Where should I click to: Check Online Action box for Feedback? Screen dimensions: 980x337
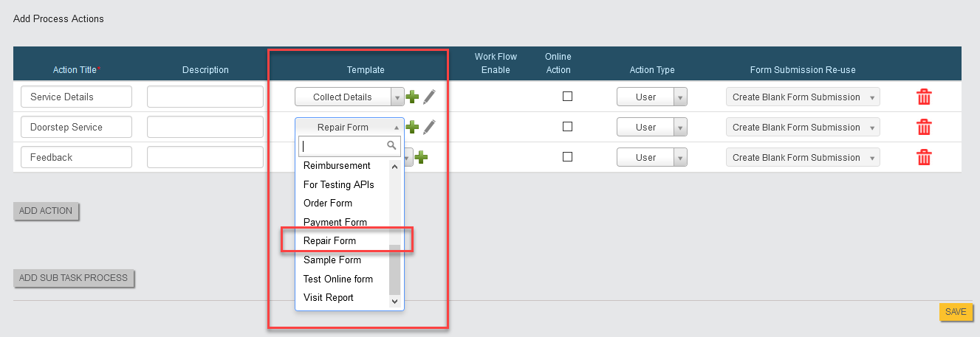point(567,156)
